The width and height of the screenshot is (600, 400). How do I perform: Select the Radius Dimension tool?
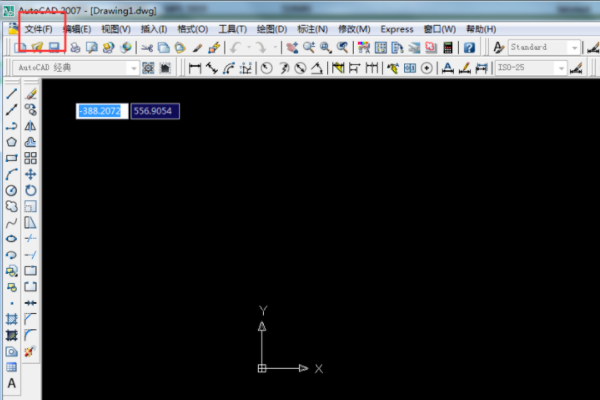[267, 68]
